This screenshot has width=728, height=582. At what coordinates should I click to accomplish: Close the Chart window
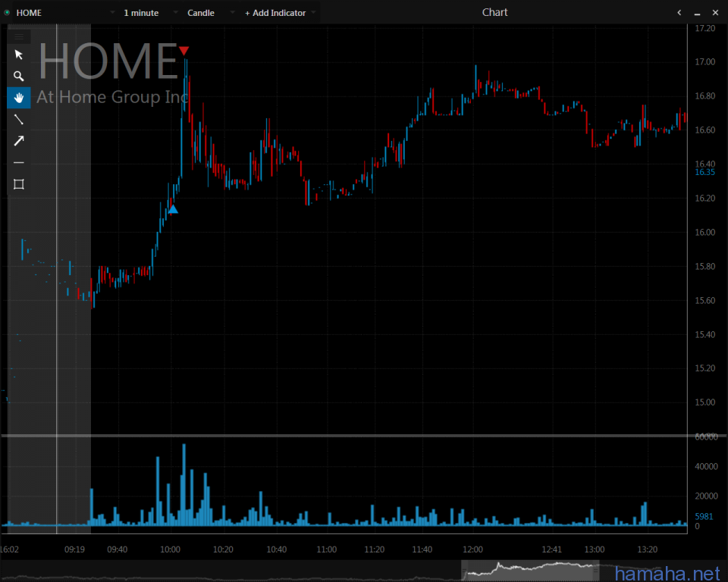tap(715, 13)
